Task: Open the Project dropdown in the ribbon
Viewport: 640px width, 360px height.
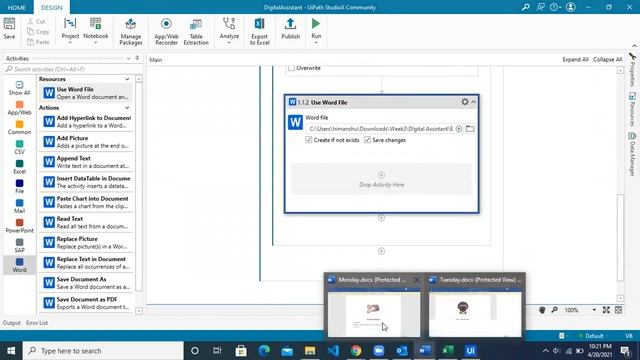Action: click(70, 31)
